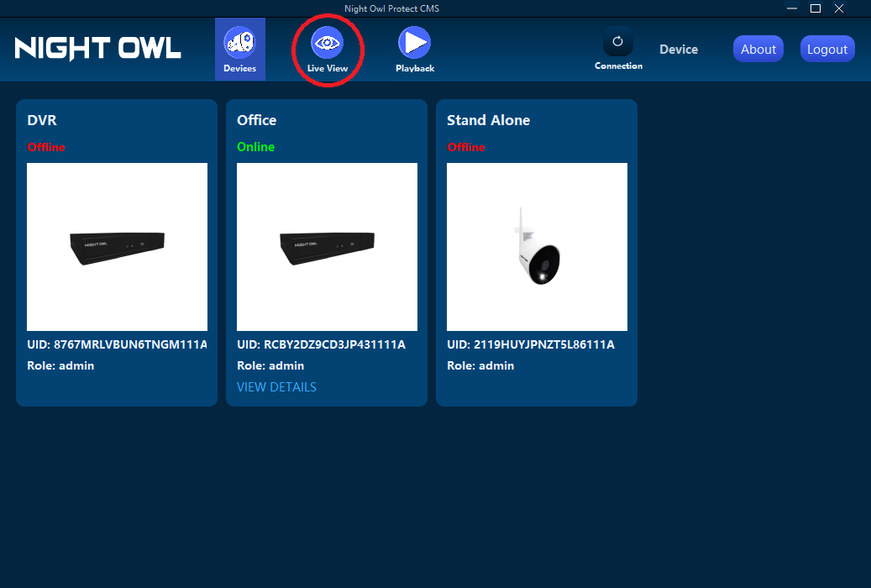Click the DVR card title
Viewport: 871px width, 588px height.
(x=42, y=120)
